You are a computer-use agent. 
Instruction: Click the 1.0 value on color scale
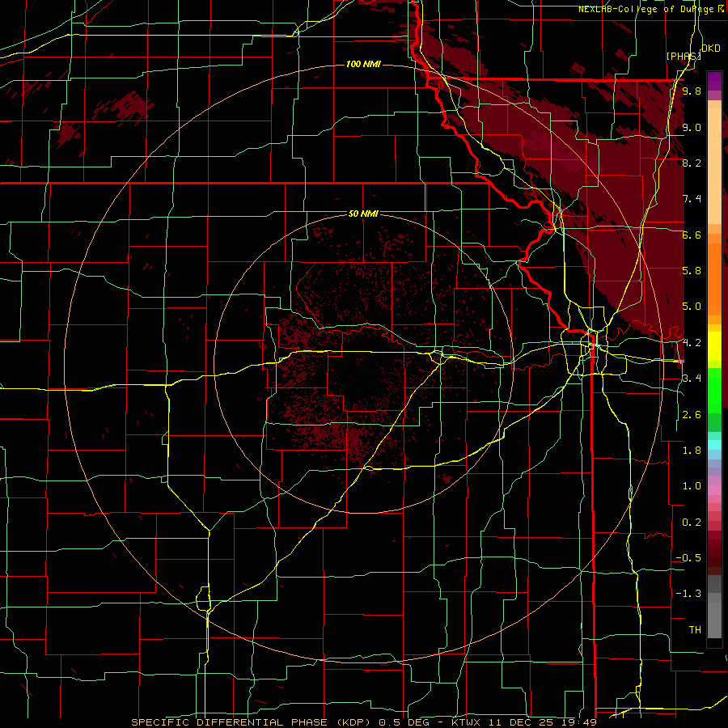click(x=692, y=486)
